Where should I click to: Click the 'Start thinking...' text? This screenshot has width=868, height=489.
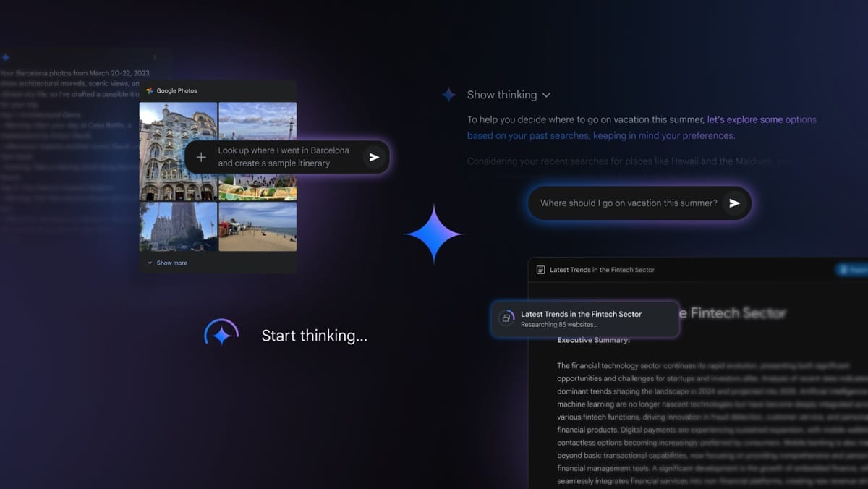(x=314, y=336)
